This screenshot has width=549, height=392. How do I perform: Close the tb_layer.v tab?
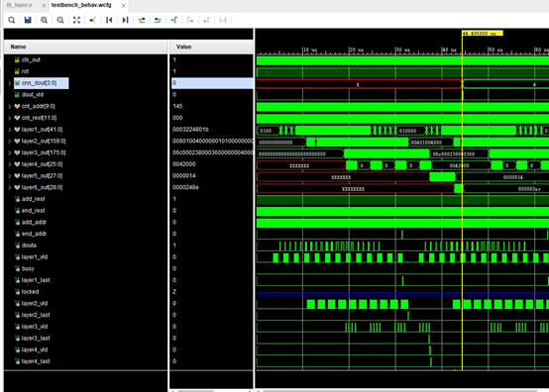[x=44, y=6]
